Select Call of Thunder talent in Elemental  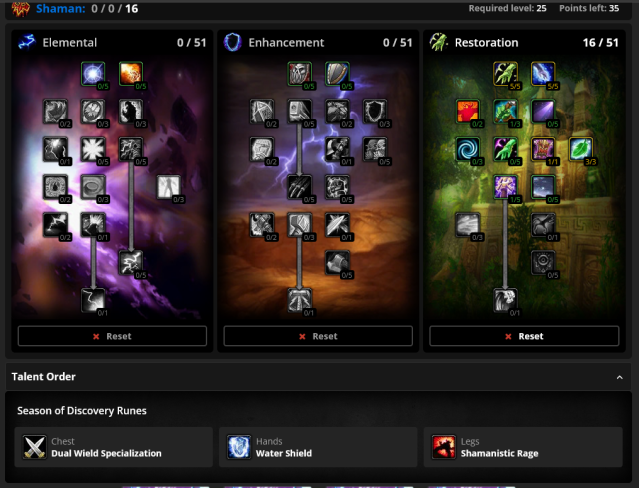pos(131,149)
